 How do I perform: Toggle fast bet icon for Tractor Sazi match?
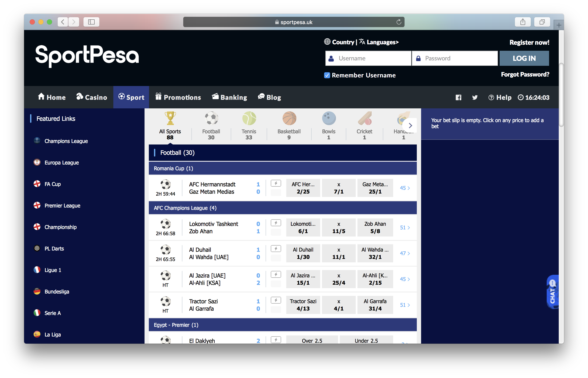[x=276, y=300]
